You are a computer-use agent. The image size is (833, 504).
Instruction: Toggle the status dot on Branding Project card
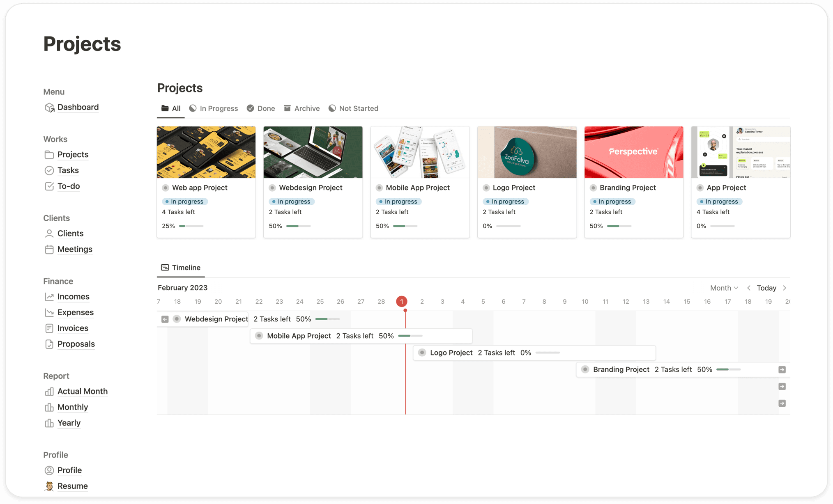click(593, 188)
